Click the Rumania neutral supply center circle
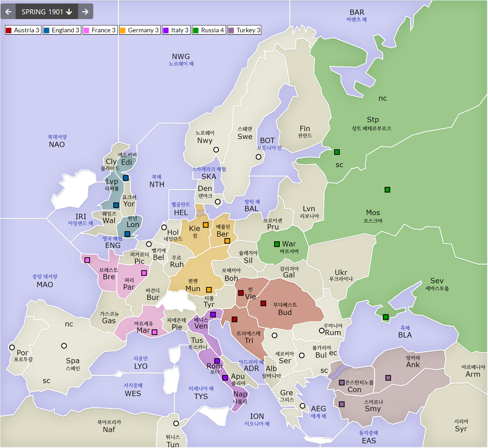Image resolution: width=488 pixels, height=448 pixels. pos(322,331)
